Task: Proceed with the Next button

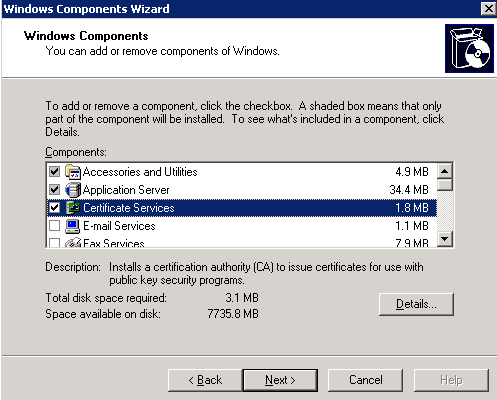Action: click(x=280, y=380)
